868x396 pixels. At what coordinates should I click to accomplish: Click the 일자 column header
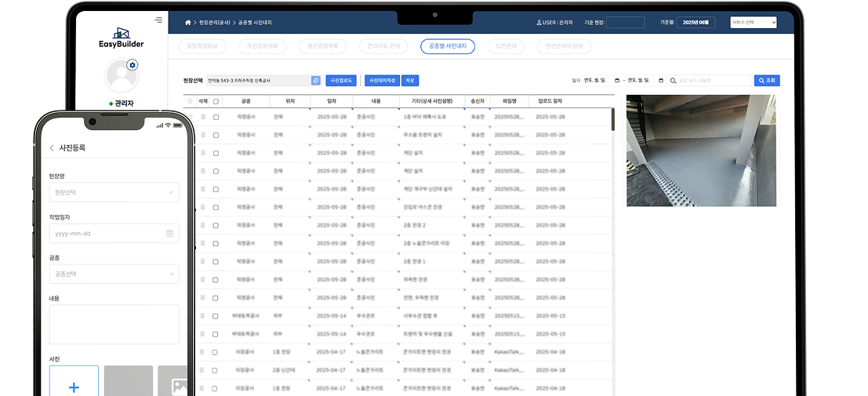331,101
